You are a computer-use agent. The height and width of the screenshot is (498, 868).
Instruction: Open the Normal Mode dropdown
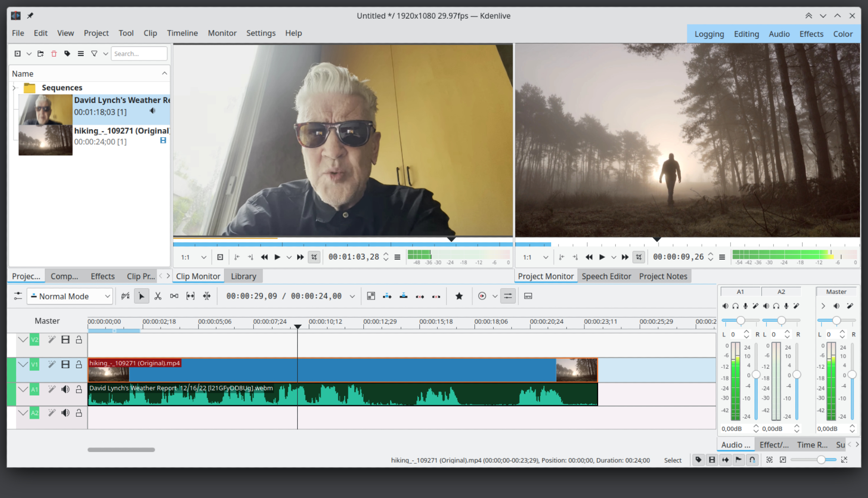[70, 296]
